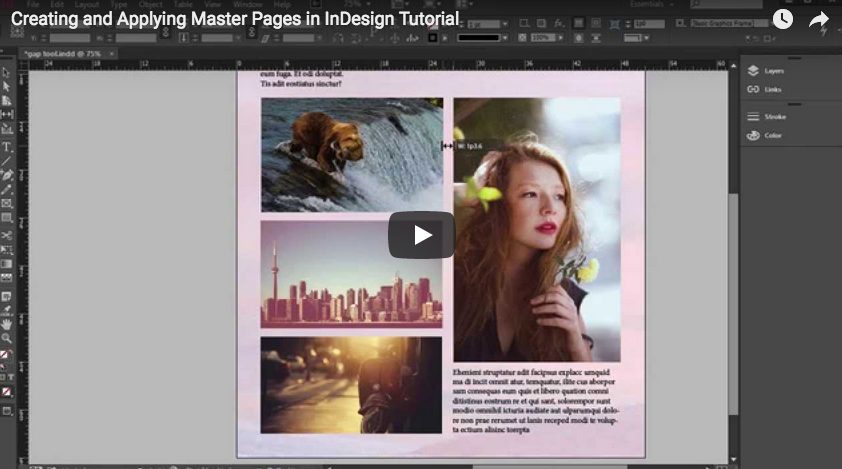Click the Watch Later clock icon

(782, 20)
